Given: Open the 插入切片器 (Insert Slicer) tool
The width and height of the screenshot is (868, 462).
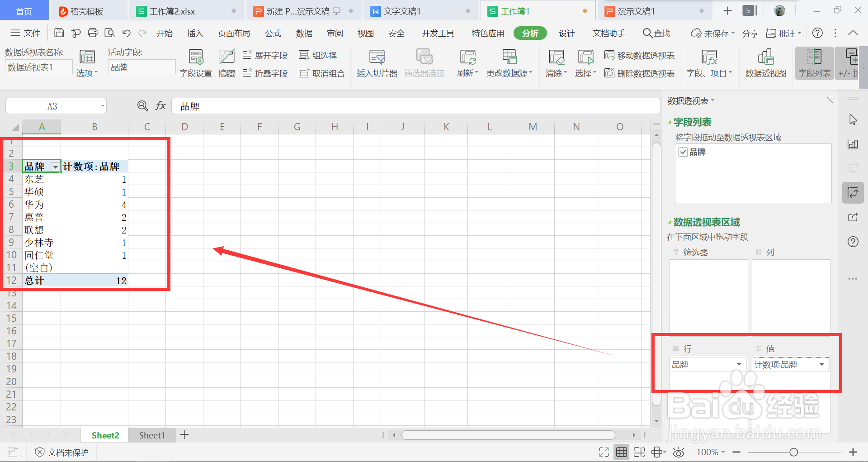Looking at the screenshot, I should (376, 63).
